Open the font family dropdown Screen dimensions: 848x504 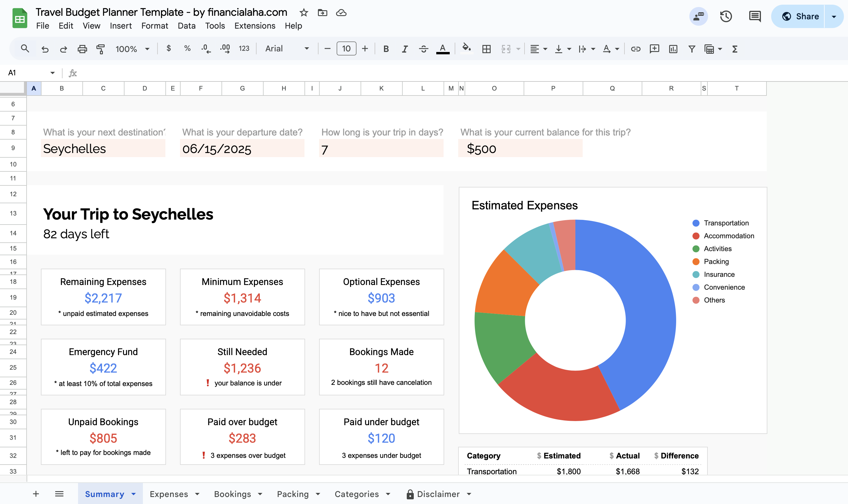pyautogui.click(x=287, y=48)
